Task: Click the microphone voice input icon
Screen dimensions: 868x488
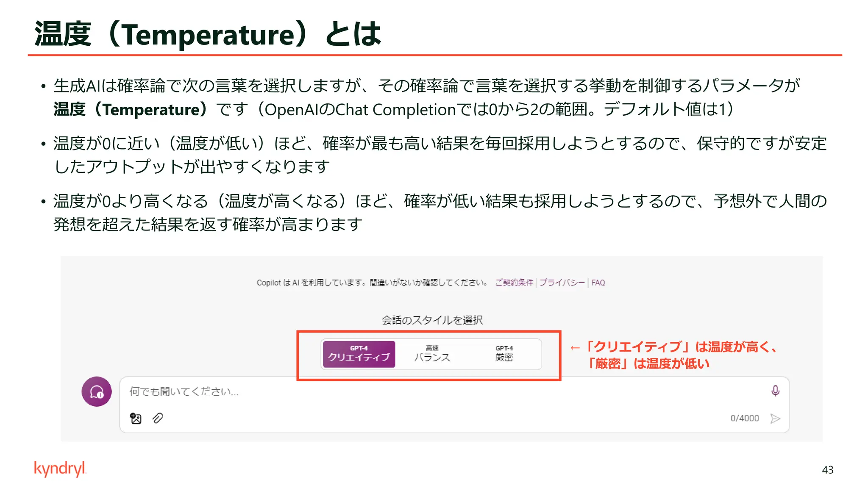Action: pyautogui.click(x=775, y=391)
